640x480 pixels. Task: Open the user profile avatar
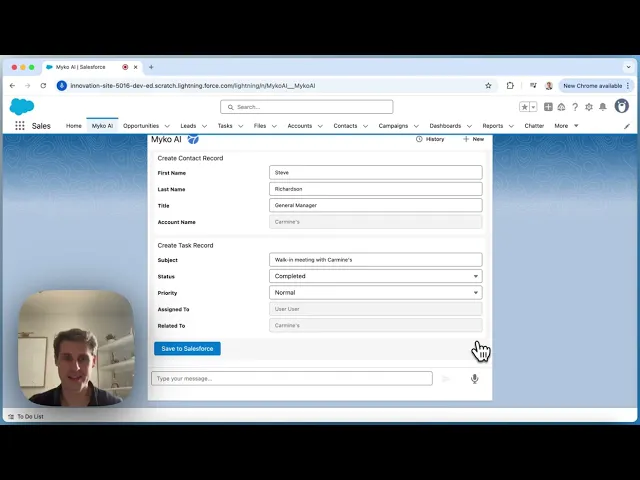pos(622,106)
